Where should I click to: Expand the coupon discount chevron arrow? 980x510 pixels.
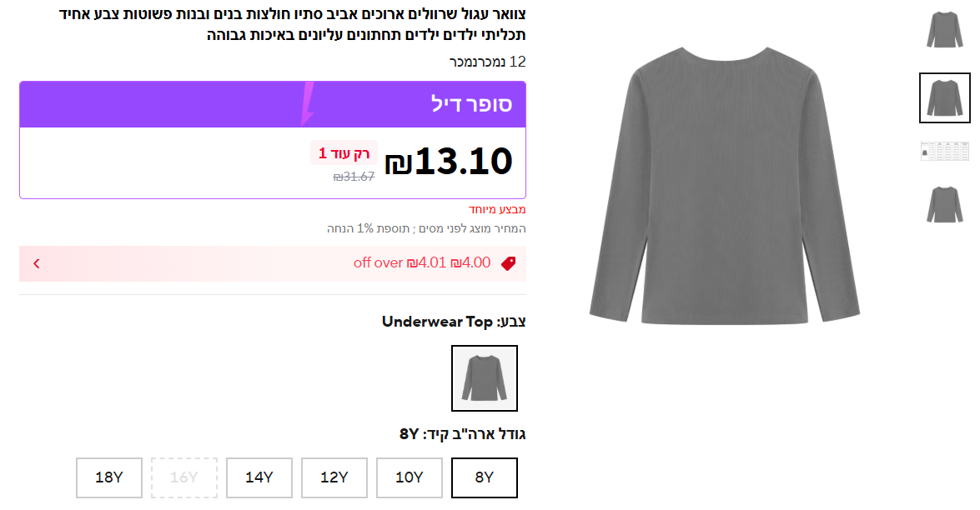coord(37,263)
